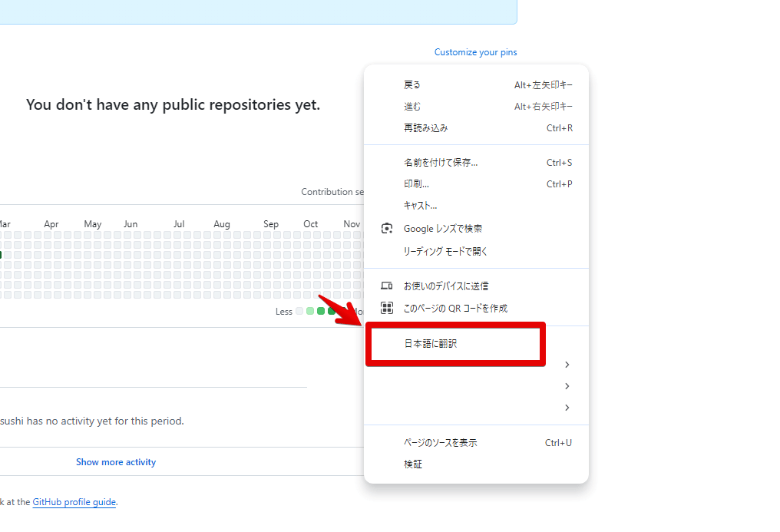Screen dimensions: 780x532
Task: Click the send-to-device icon
Action: [x=386, y=284]
